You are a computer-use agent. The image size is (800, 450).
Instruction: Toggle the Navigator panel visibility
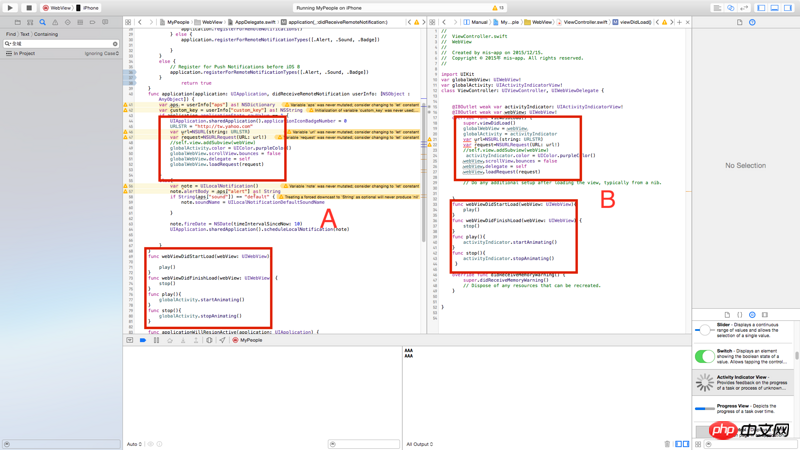(761, 8)
